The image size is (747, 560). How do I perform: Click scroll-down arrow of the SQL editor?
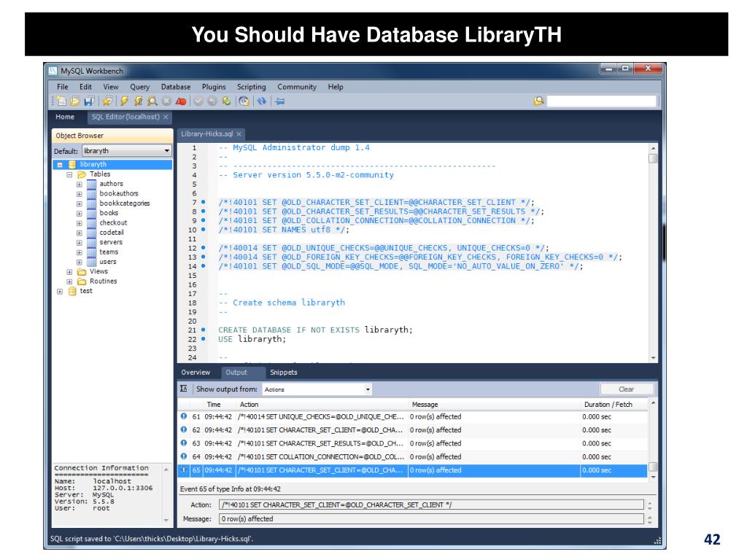pyautogui.click(x=653, y=357)
